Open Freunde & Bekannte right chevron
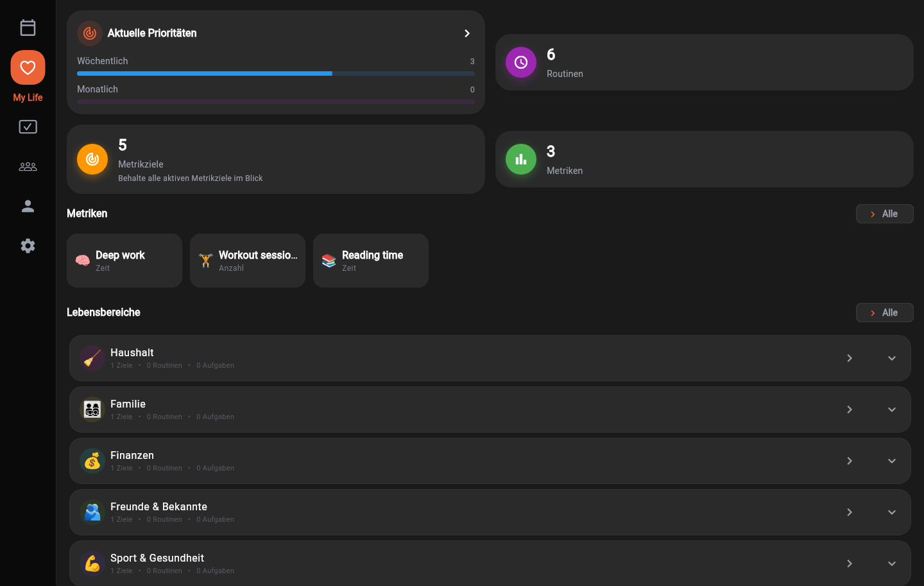Image resolution: width=924 pixels, height=586 pixels. coord(850,512)
